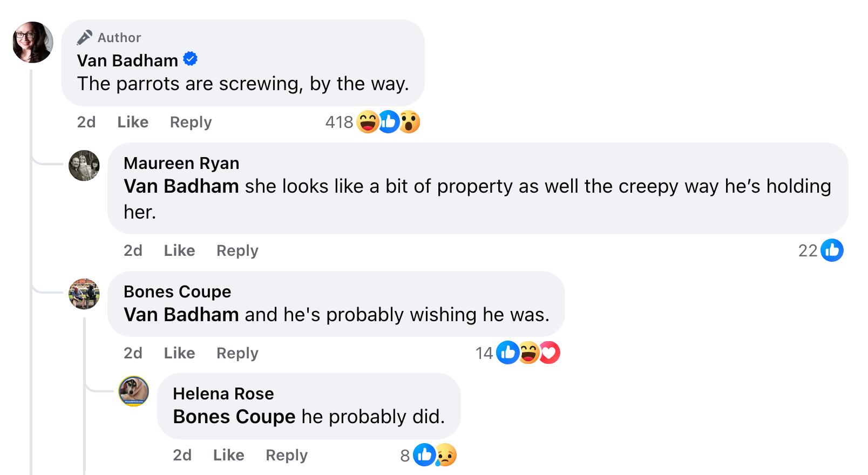Reply to Maureen Ryan's comment

[237, 251]
